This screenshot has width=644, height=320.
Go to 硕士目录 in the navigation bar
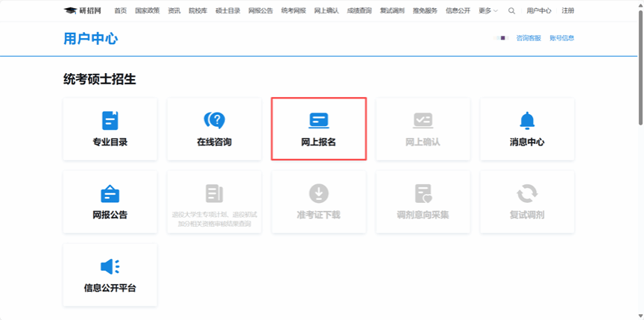227,11
